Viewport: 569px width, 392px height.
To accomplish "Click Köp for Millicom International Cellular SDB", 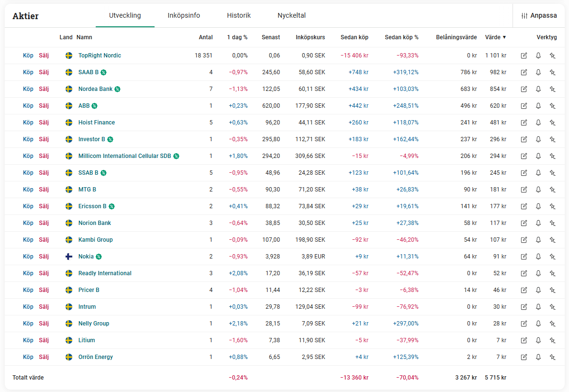I will pos(28,156).
